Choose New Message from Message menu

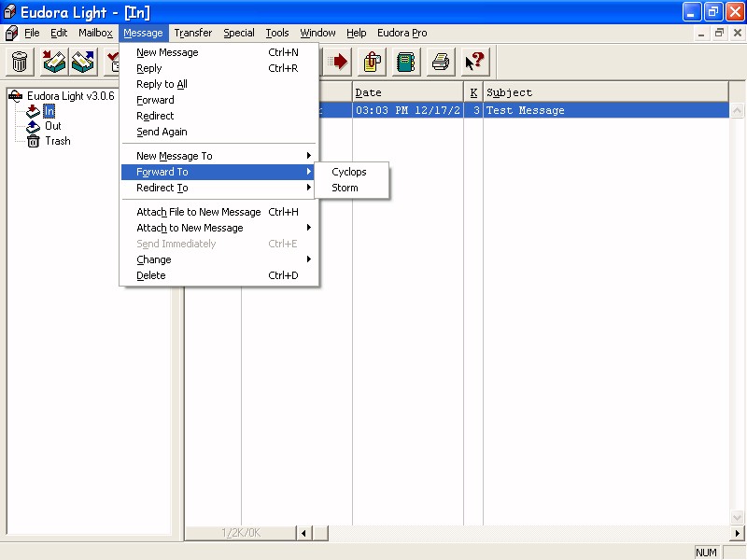click(218, 52)
